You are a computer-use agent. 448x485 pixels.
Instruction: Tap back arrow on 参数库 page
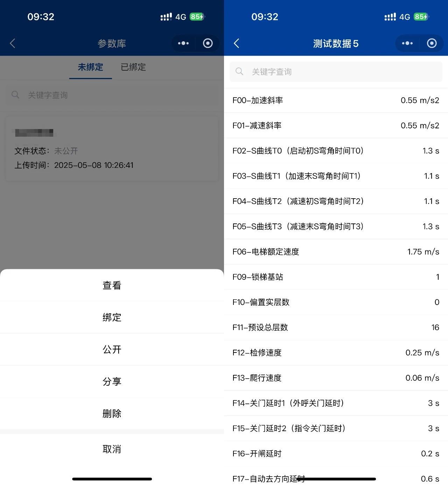[13, 43]
